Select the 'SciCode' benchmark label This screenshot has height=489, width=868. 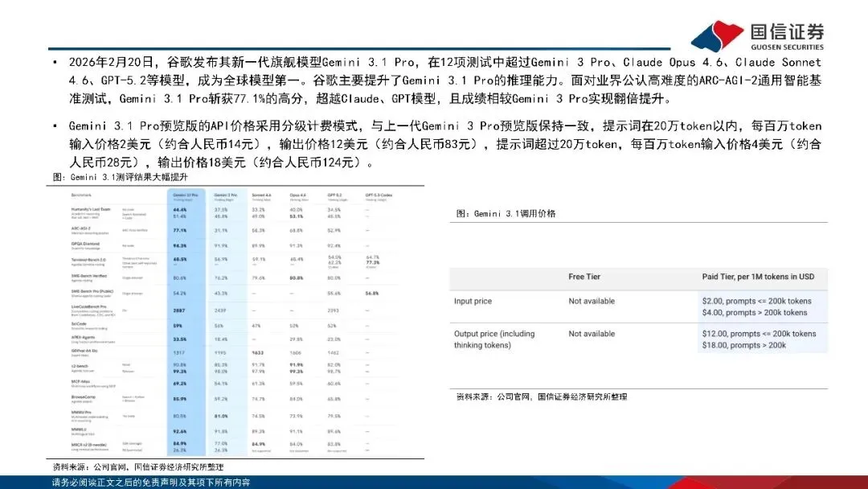pyautogui.click(x=79, y=323)
